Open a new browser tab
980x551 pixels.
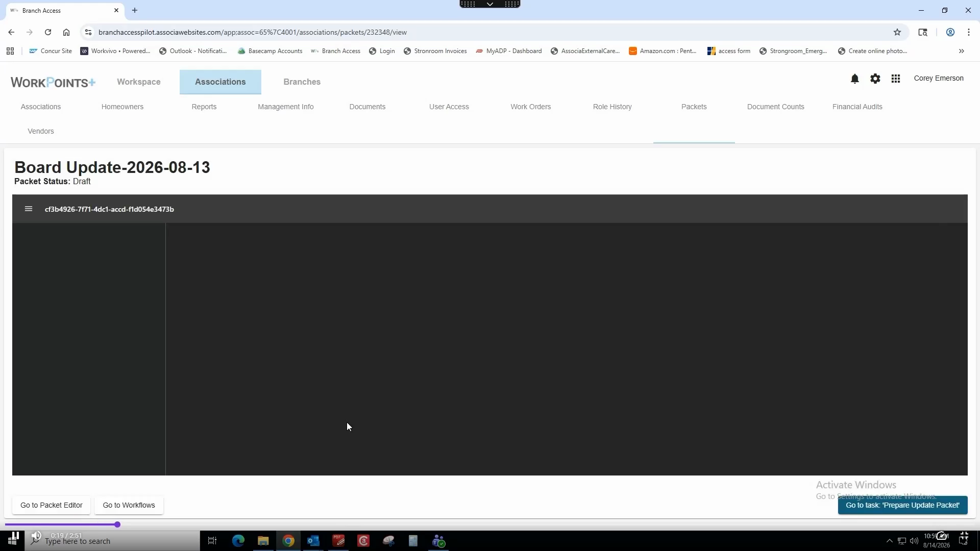[x=135, y=10]
